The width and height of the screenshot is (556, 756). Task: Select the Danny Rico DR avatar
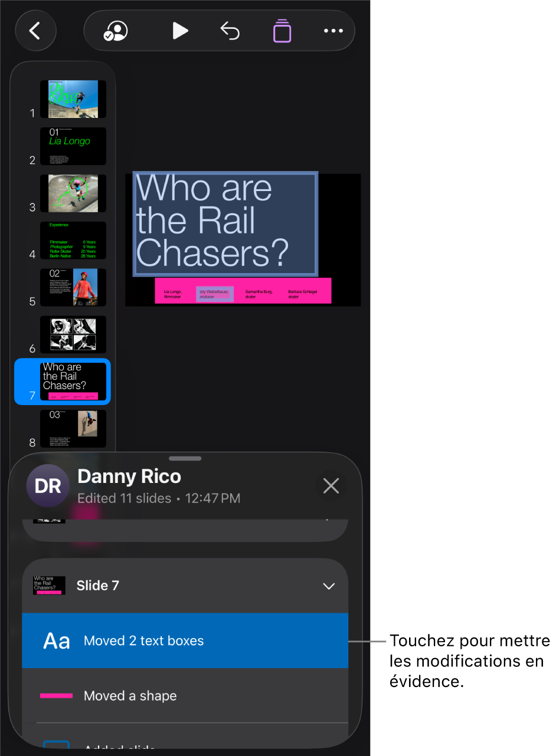tap(48, 486)
